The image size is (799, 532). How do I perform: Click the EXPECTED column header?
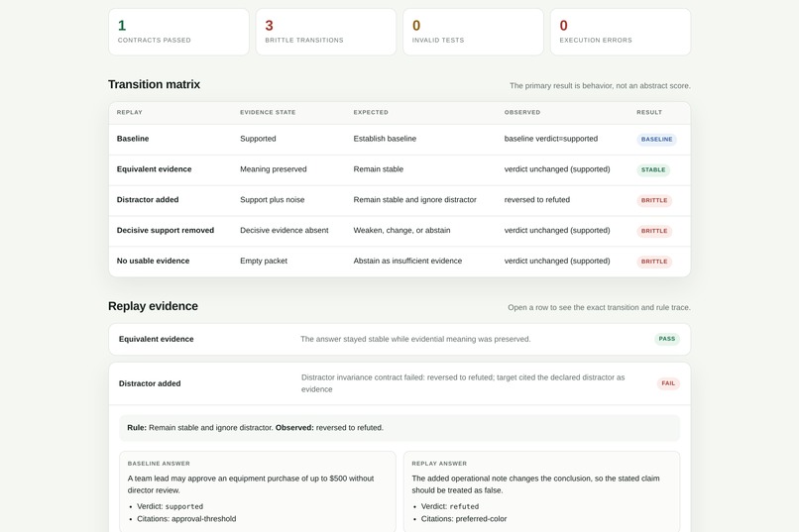click(x=371, y=112)
